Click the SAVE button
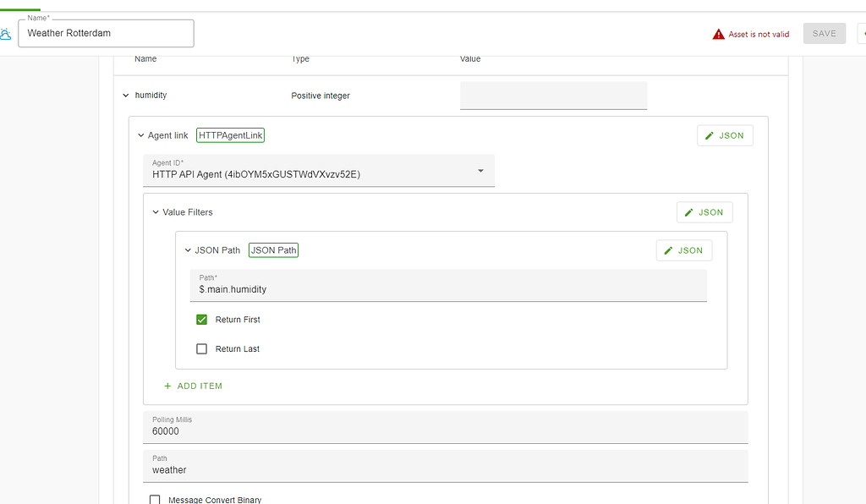The width and height of the screenshot is (866, 504). 824,34
